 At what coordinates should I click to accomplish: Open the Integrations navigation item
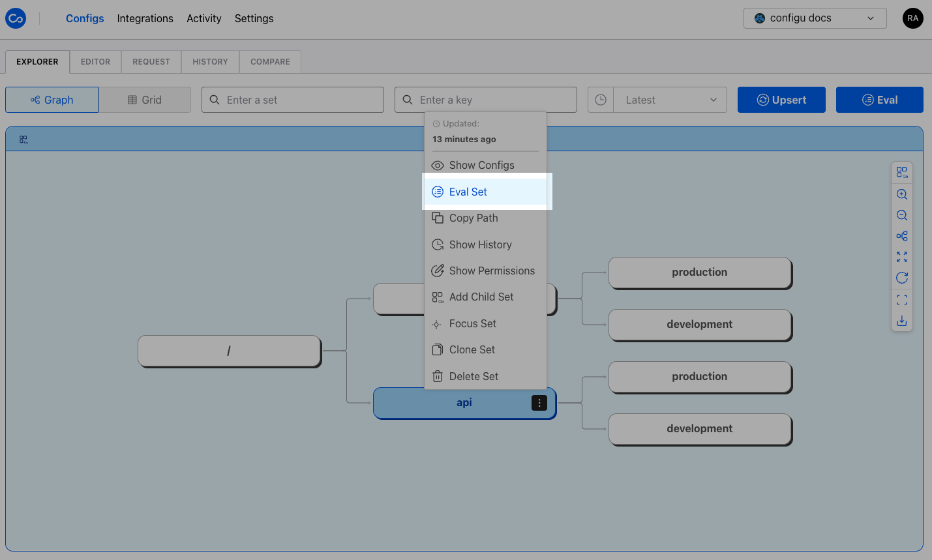(145, 18)
